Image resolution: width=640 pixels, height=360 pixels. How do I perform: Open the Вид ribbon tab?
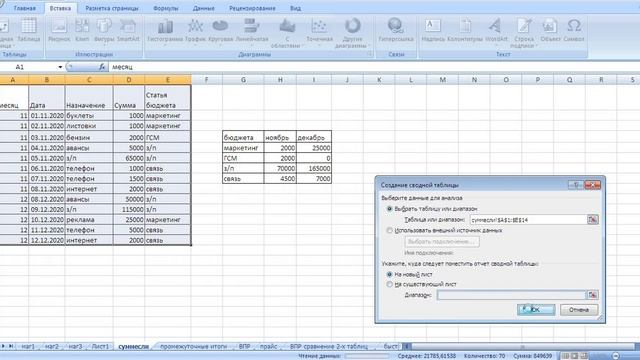(296, 8)
